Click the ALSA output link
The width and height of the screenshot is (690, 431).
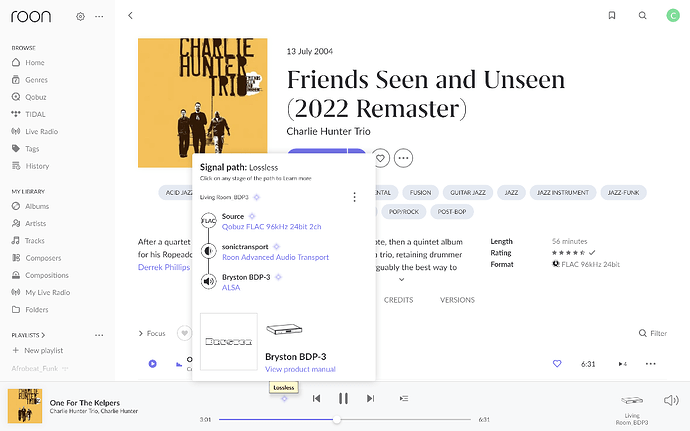[231, 287]
